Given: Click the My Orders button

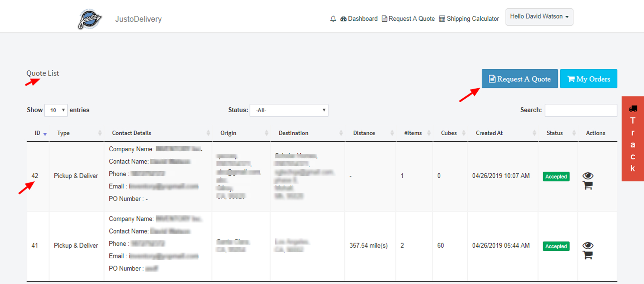Looking at the screenshot, I should pos(588,79).
